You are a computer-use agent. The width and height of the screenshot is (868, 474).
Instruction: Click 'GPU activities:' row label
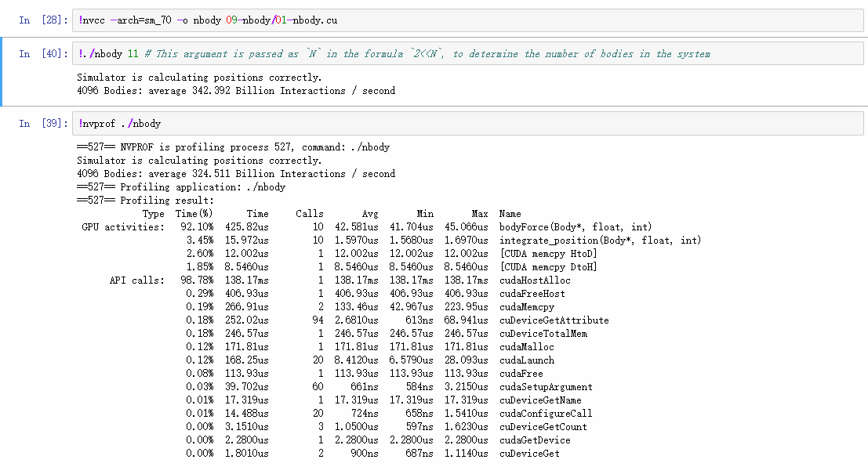(x=123, y=227)
